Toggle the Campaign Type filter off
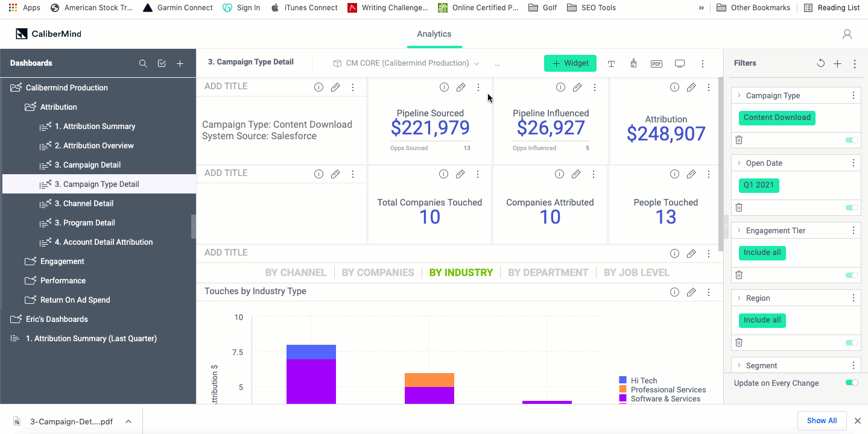 (x=852, y=140)
